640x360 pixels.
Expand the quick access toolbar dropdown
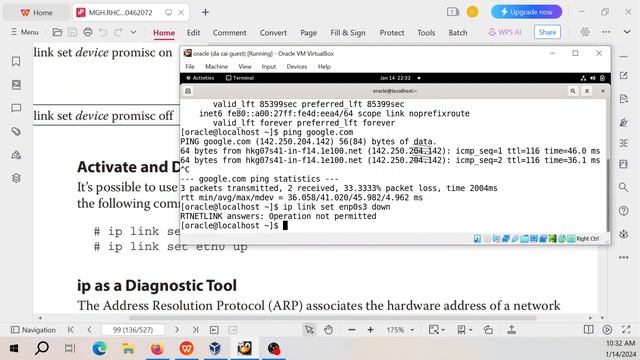[133, 32]
